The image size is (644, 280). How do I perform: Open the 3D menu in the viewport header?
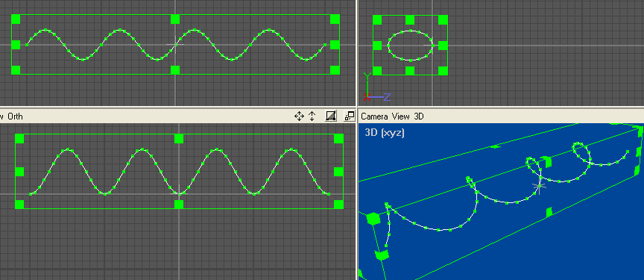click(x=418, y=116)
